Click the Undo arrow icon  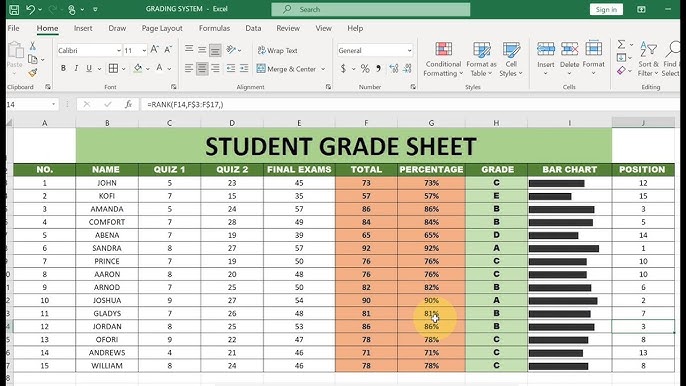pos(30,9)
